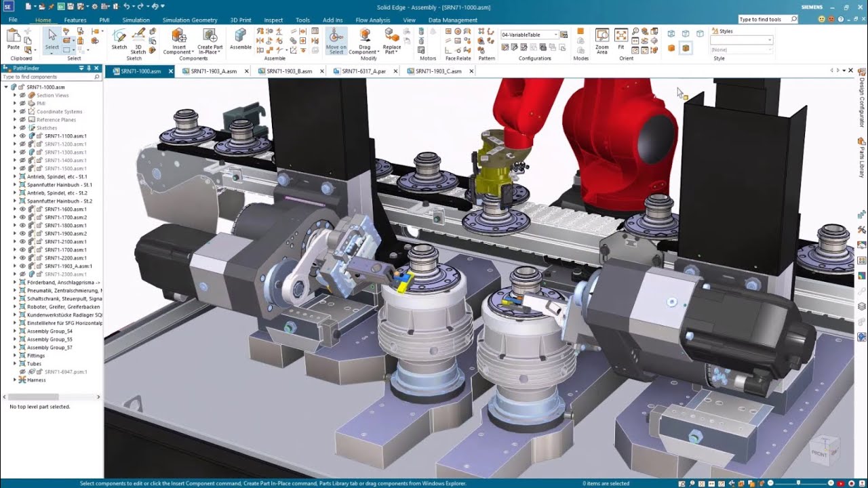Click the Drag Component button
The image size is (868, 488).
click(x=364, y=42)
